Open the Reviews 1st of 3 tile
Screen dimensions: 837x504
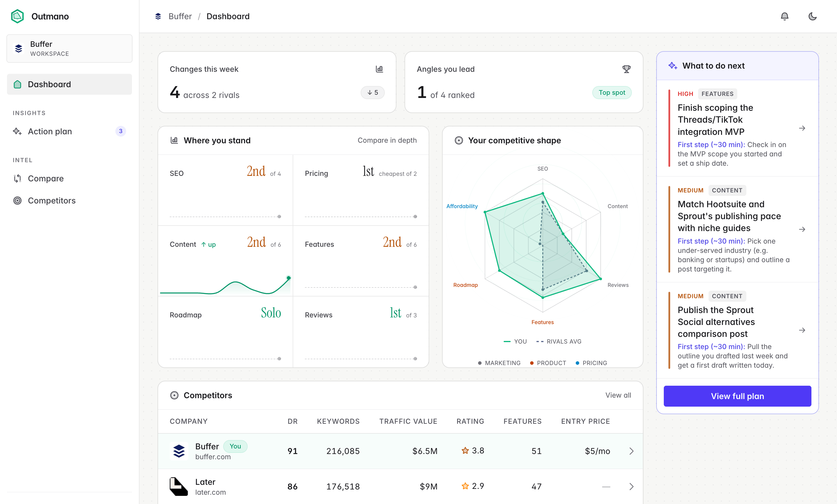pos(361,332)
